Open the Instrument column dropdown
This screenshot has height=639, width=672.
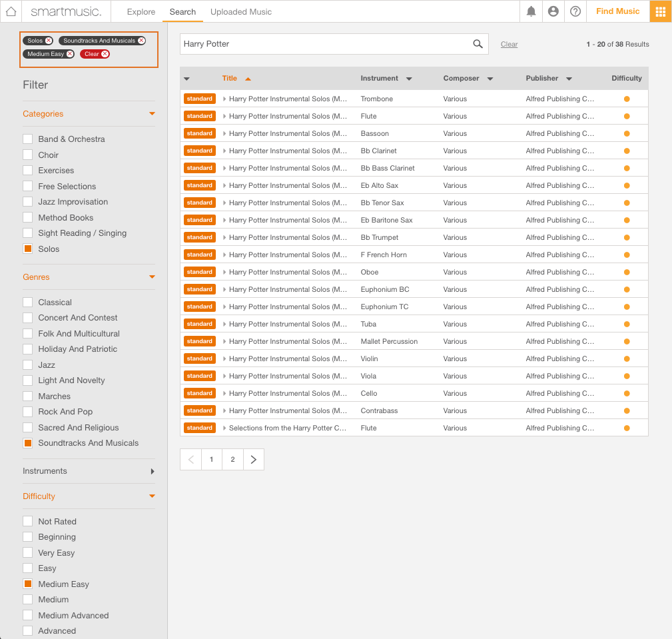tap(409, 79)
